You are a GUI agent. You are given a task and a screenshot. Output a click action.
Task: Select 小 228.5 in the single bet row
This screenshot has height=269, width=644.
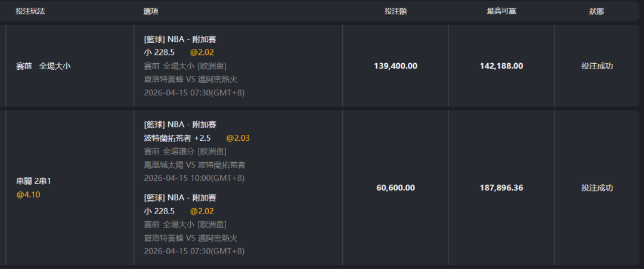(159, 52)
